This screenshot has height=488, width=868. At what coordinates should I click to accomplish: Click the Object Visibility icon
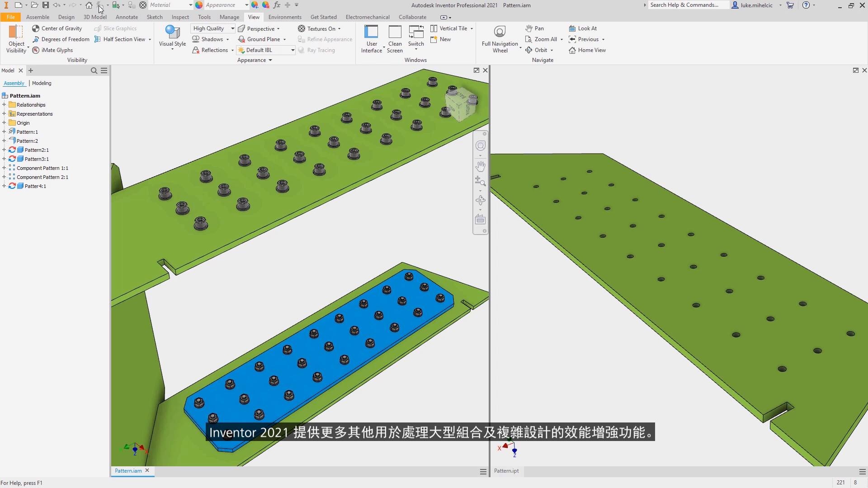click(16, 32)
